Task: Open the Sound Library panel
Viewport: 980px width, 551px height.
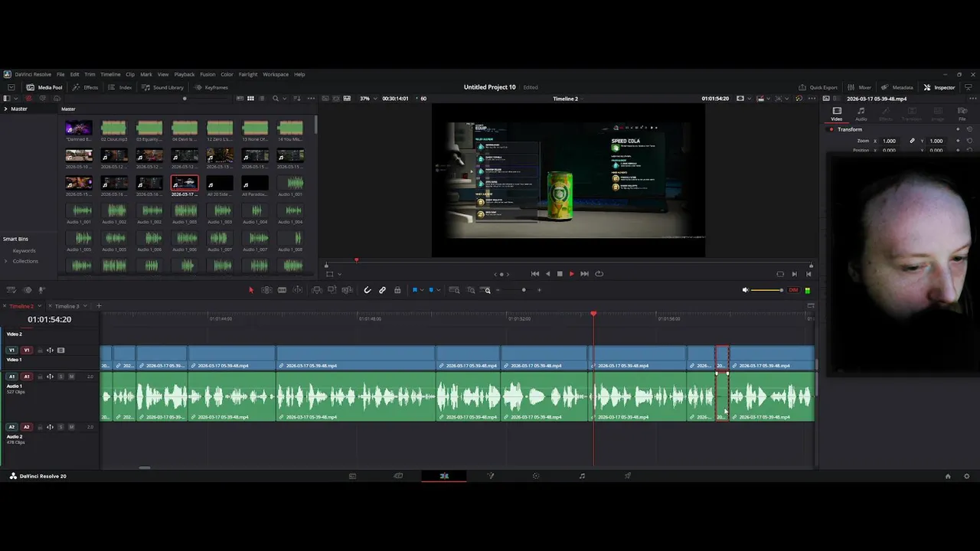Action: click(x=163, y=87)
